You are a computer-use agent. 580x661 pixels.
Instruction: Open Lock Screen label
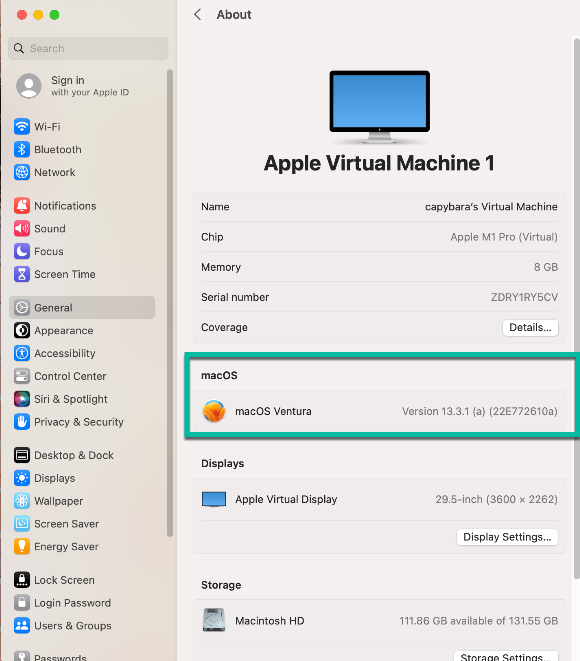click(64, 580)
